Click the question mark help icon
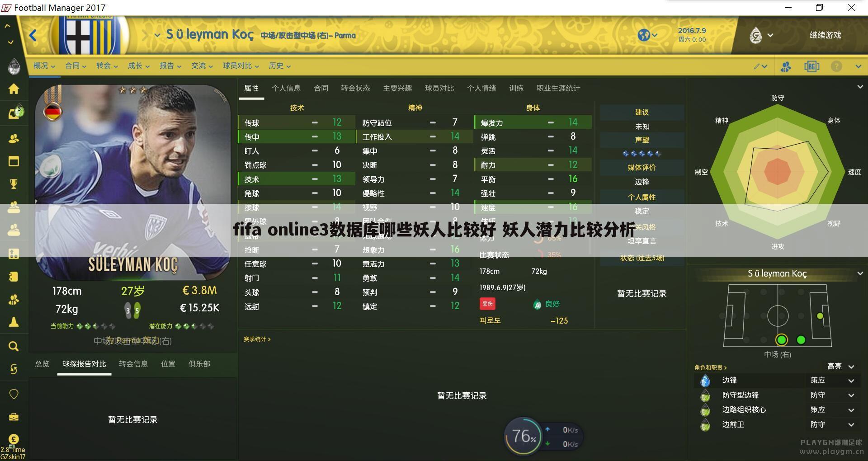Image resolution: width=868 pixels, height=461 pixels. pyautogui.click(x=836, y=66)
